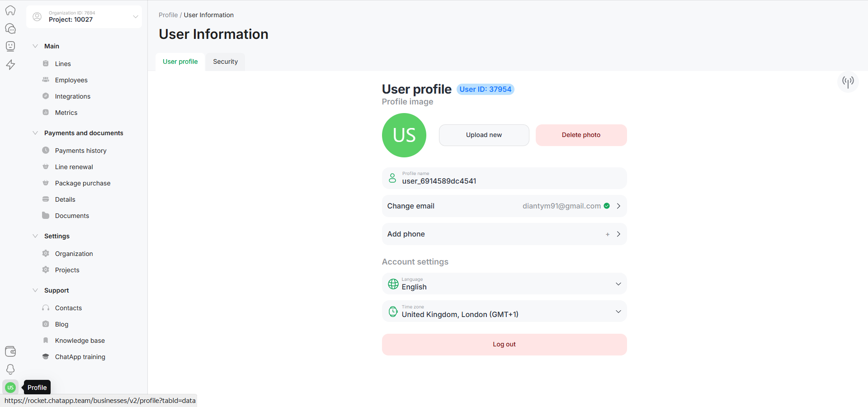Screen dimensions: 868x407
Task: Open notifications bell icon
Action: pyautogui.click(x=10, y=369)
